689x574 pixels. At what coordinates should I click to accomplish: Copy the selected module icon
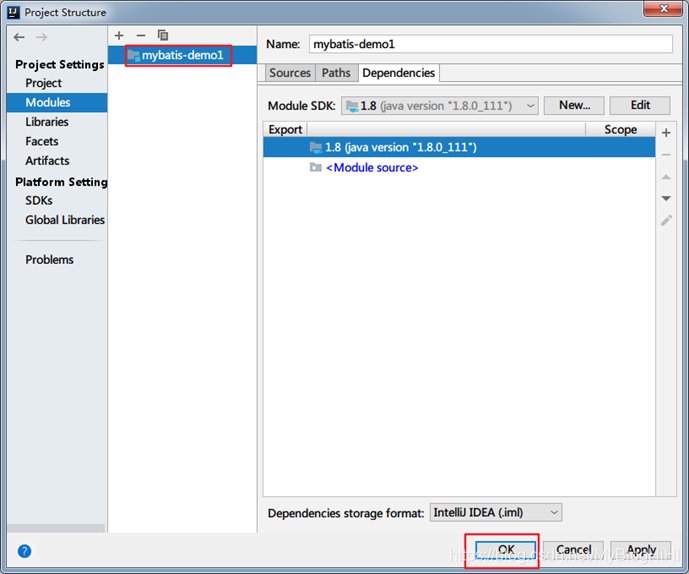click(x=163, y=35)
